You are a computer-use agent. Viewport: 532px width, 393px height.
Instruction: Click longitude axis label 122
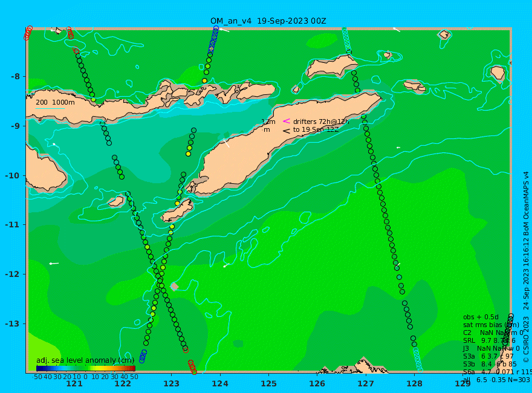123,383
